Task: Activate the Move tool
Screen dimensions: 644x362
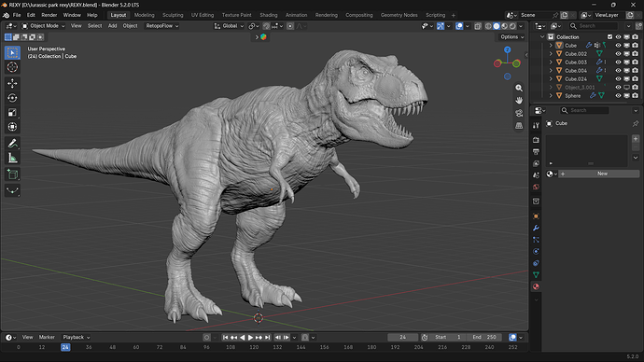Action: click(x=12, y=83)
